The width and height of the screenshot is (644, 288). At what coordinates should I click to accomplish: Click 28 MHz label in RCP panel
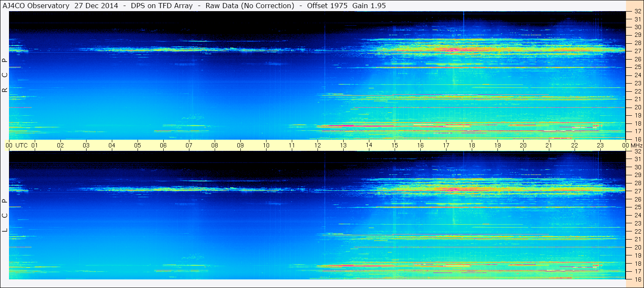pos(638,43)
